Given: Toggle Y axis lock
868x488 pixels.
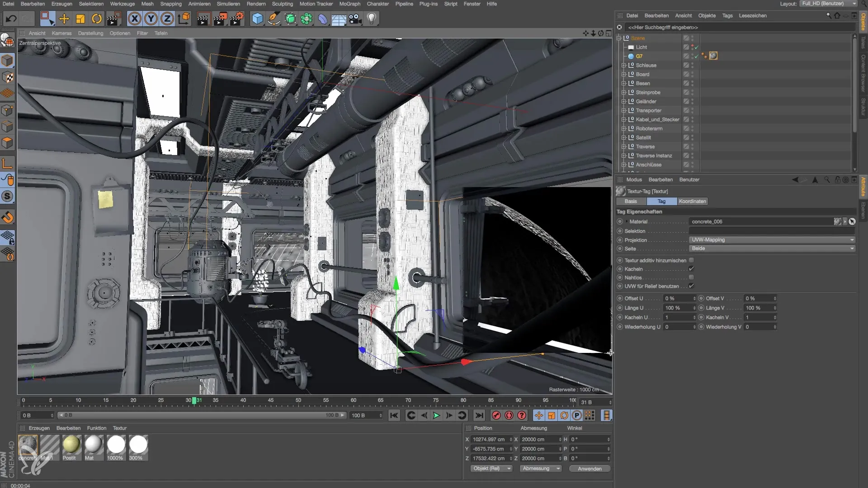Looking at the screenshot, I should point(151,19).
